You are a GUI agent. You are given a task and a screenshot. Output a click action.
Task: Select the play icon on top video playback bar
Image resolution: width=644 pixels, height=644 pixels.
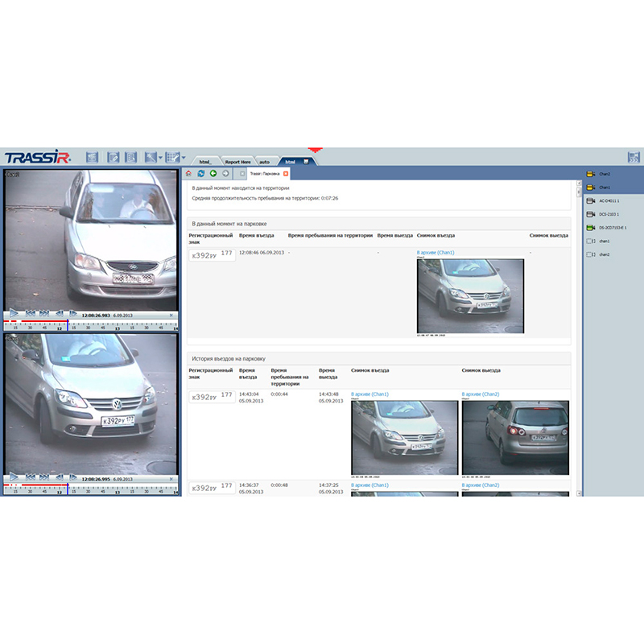(14, 313)
